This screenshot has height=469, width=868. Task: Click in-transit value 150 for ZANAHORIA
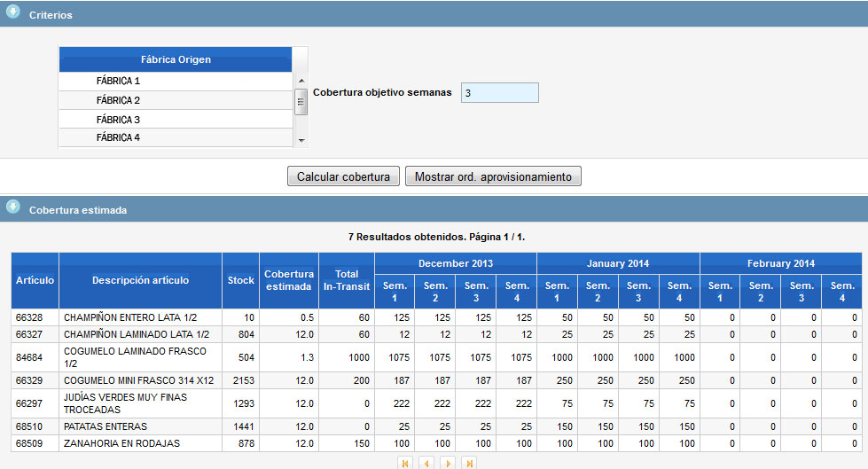coord(362,443)
